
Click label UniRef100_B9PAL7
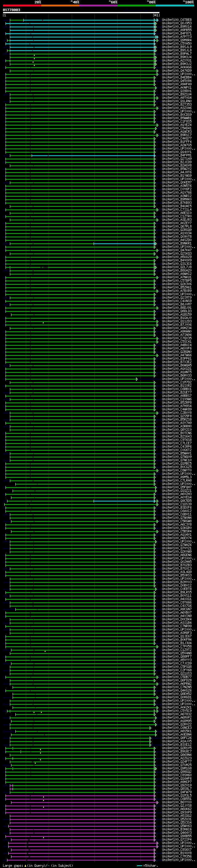pos(177,54)
